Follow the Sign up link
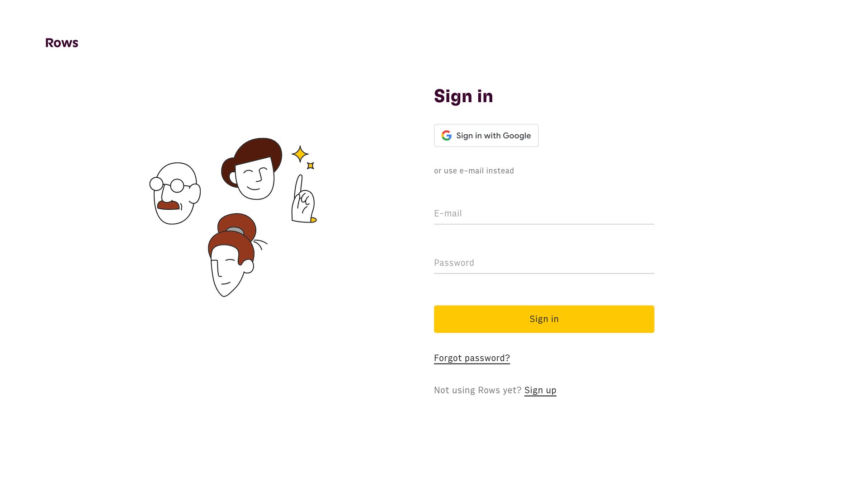 [540, 390]
